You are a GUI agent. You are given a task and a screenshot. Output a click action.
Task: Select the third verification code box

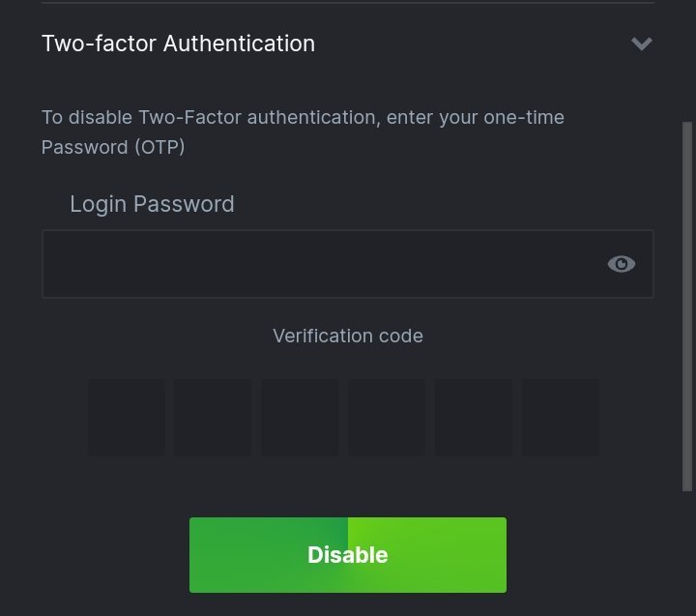coord(300,417)
